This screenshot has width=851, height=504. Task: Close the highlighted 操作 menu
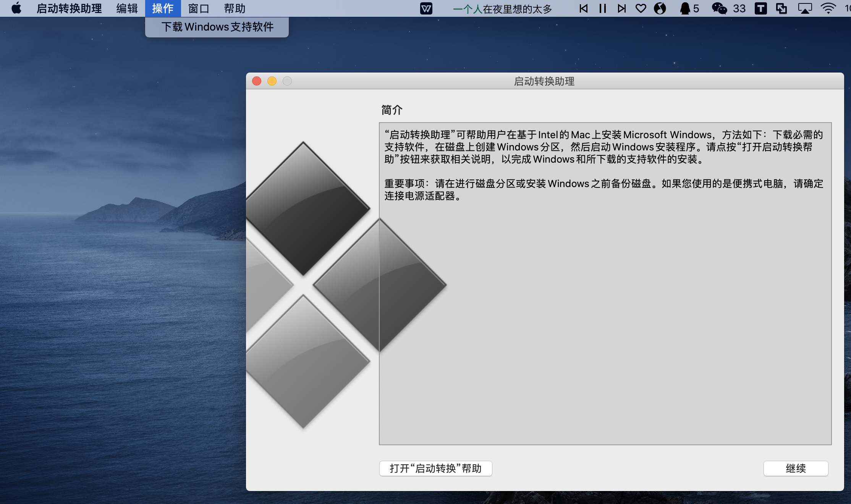163,8
